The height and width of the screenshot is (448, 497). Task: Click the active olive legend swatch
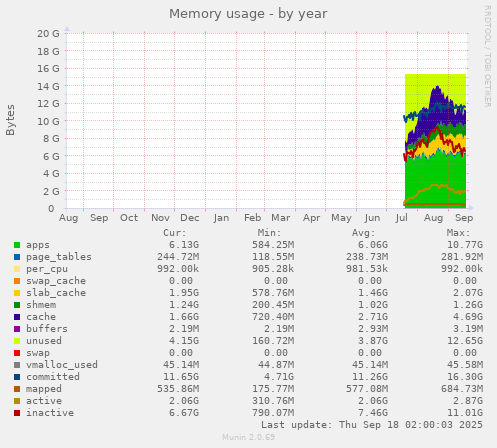17,401
